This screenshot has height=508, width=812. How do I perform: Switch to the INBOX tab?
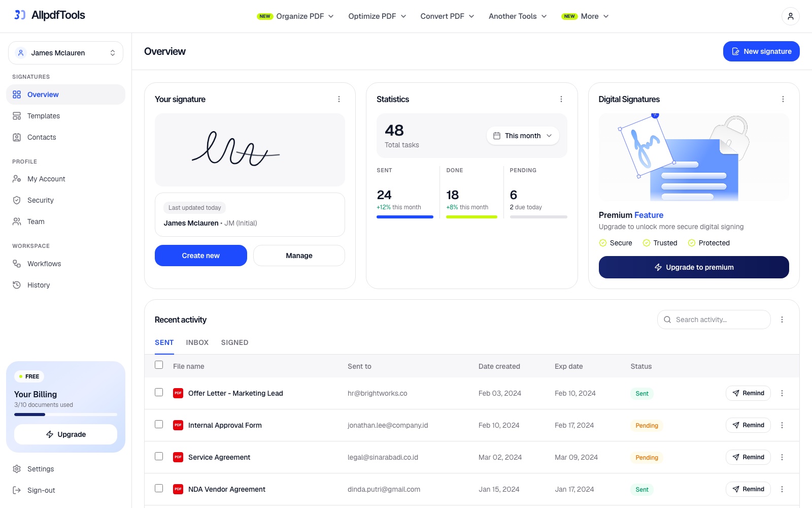(197, 342)
